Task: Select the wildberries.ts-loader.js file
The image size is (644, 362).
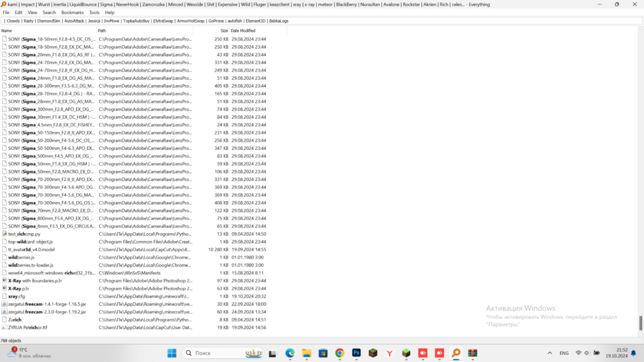Action: click(x=31, y=265)
